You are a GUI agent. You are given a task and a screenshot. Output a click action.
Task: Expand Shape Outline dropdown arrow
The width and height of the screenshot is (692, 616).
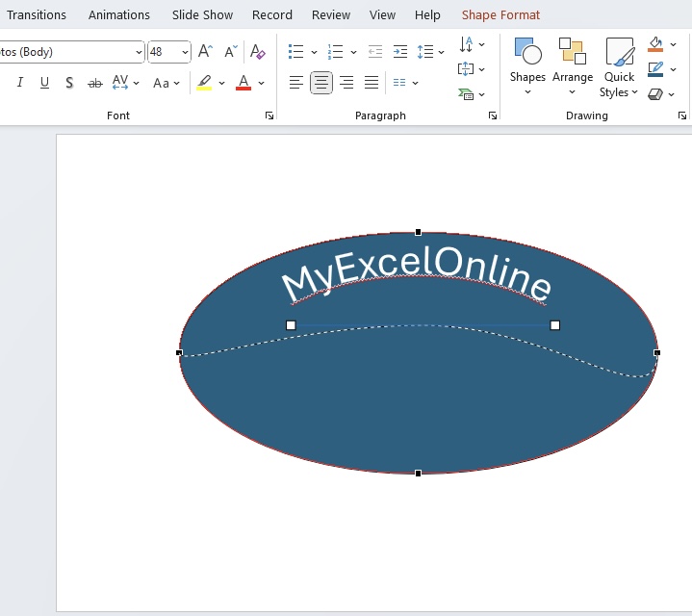tap(673, 69)
